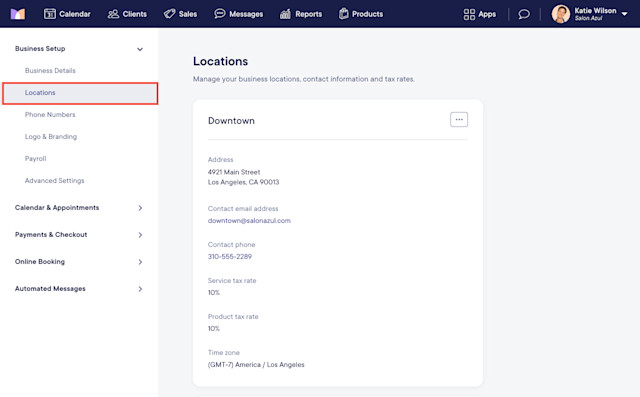Click the downtown@salonazul.com email link

tap(249, 221)
